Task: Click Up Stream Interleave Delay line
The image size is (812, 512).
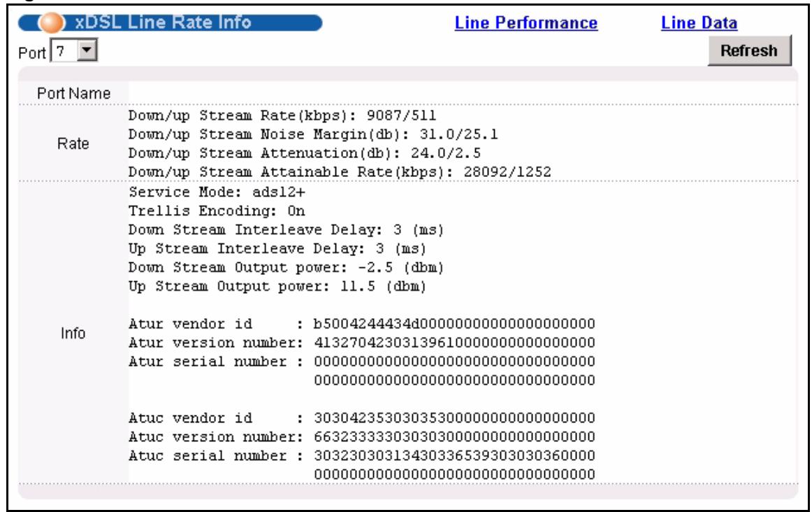Action: 277,249
